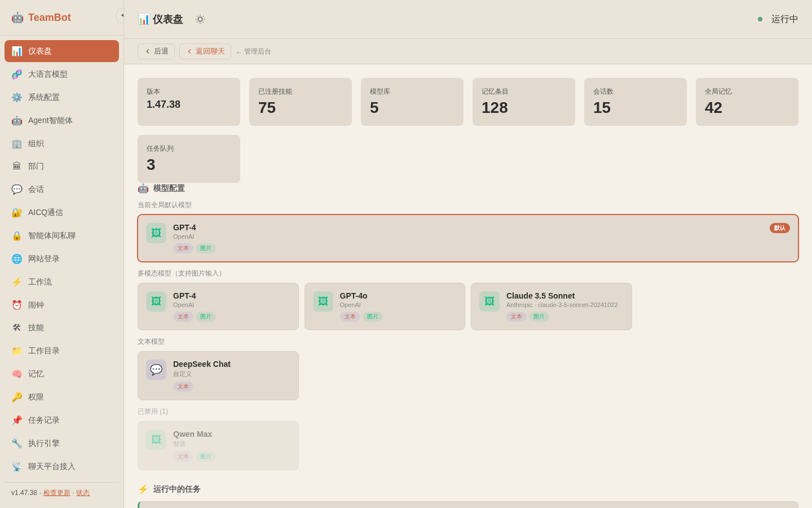812x508 pixels.
Task: Click the 后退 back button
Action: (156, 51)
